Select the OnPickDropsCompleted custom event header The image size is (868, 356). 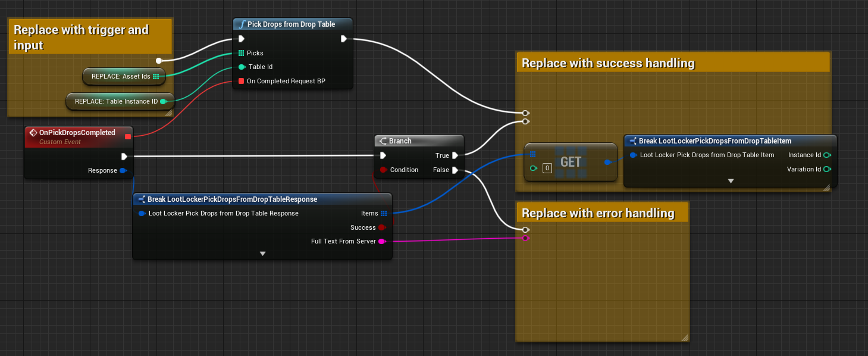click(x=77, y=133)
